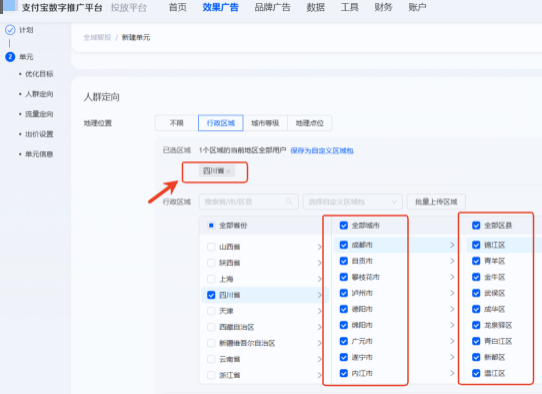542x394 pixels.
Task: Check the 天津 checkbox
Action: [x=211, y=311]
